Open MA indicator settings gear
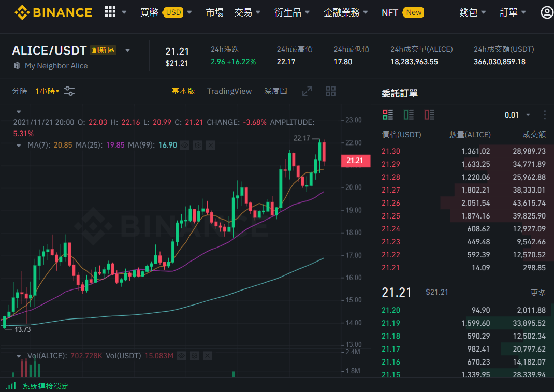The image size is (554, 392). [x=198, y=145]
